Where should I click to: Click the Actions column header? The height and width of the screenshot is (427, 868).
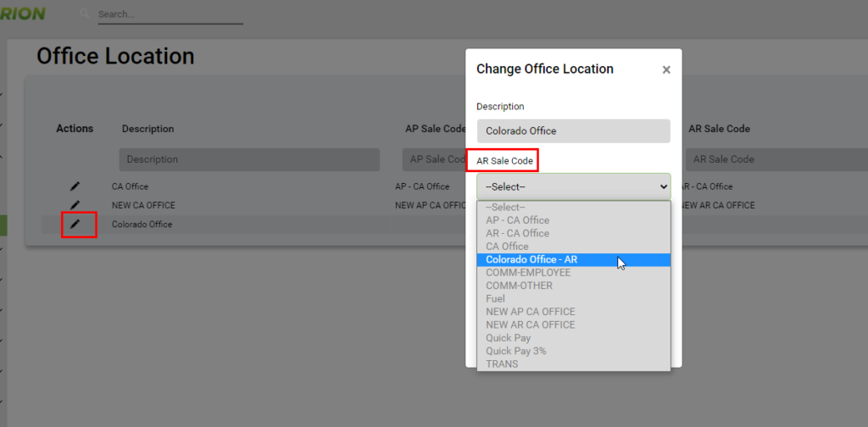point(75,128)
